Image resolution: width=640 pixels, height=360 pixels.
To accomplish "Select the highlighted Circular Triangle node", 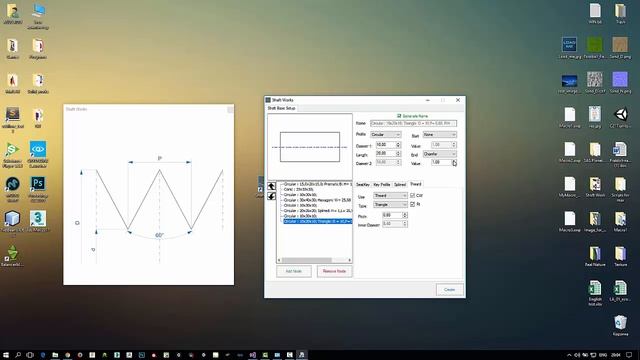I will click(318, 221).
